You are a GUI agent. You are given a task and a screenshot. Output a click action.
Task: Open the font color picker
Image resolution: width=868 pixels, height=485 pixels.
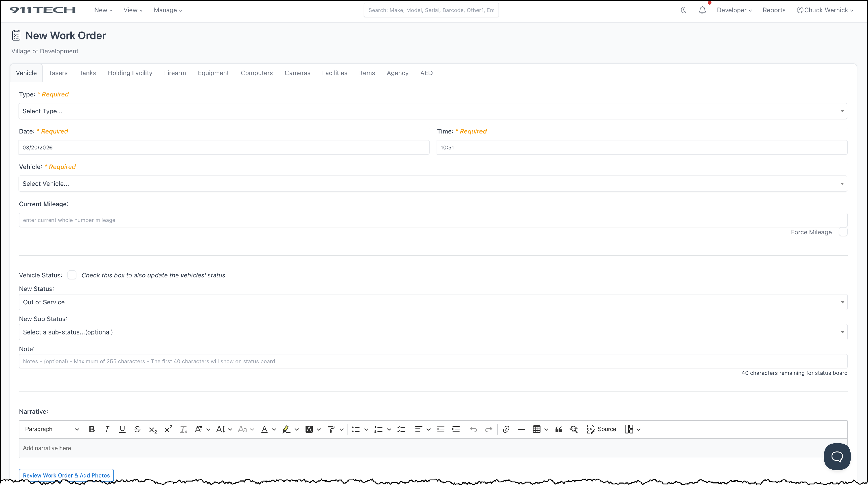click(264, 429)
